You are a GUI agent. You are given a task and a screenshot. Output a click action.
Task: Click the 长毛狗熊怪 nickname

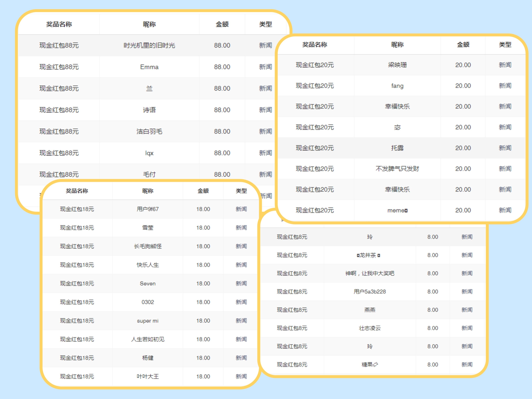tap(148, 246)
